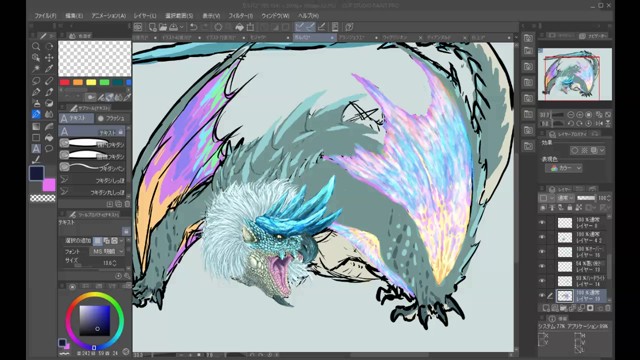Image resolution: width=640 pixels, height=360 pixels.
Task: Adjust the サイズ 13.0 stepper arrows
Action: (114, 263)
